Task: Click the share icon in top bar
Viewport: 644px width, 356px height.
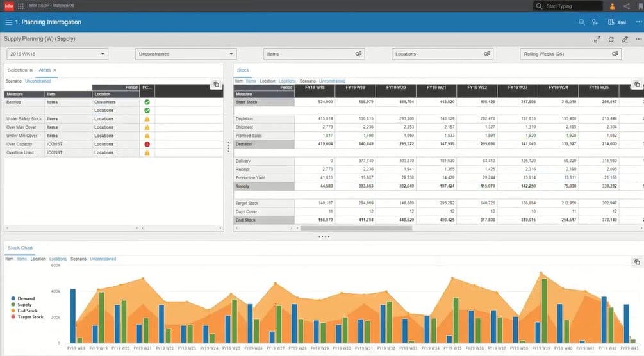Action: 626,6
